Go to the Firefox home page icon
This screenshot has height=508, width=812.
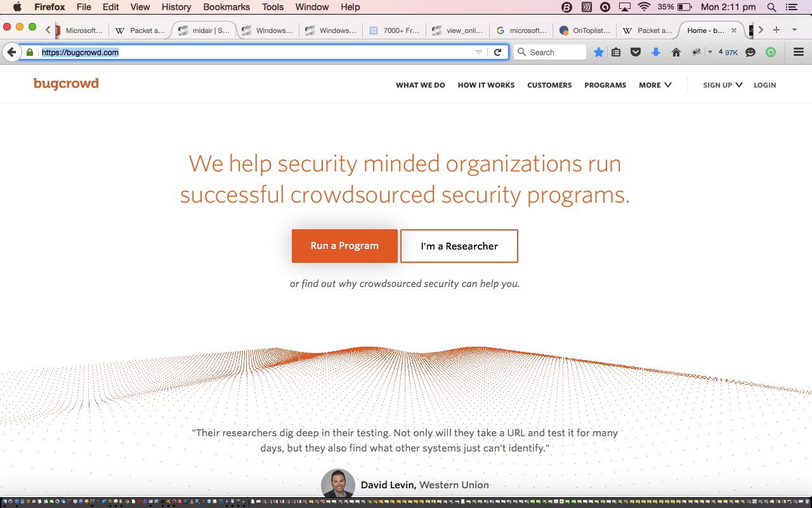tap(676, 52)
